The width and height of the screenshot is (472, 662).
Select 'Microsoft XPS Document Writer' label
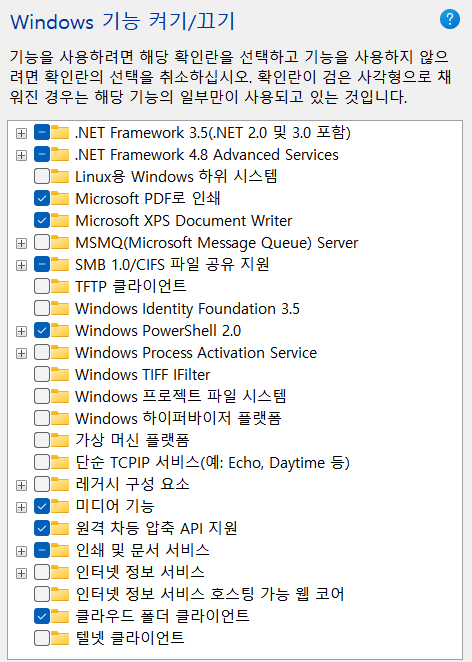184,220
